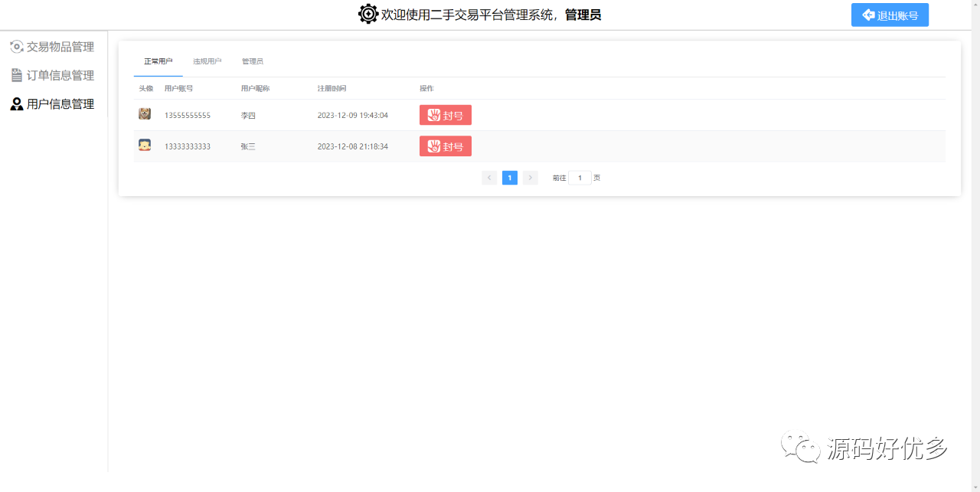
Task: Click the 头像 column header
Action: click(x=145, y=89)
